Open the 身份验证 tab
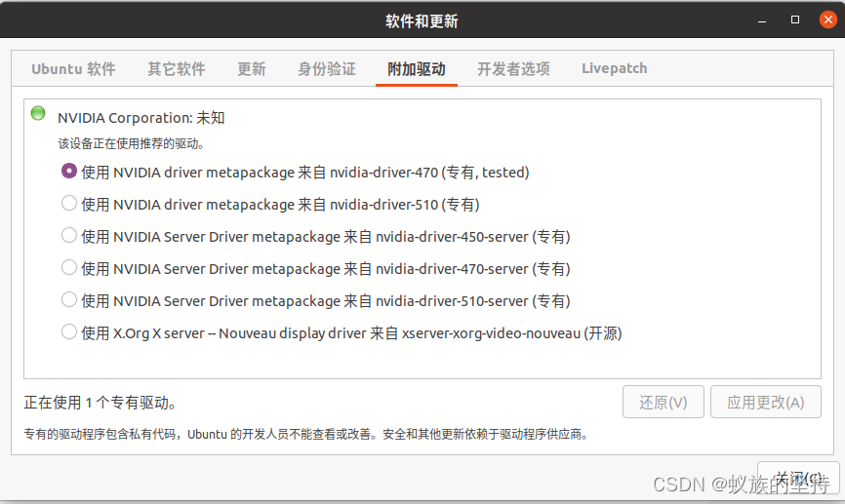This screenshot has width=845, height=504. click(327, 69)
